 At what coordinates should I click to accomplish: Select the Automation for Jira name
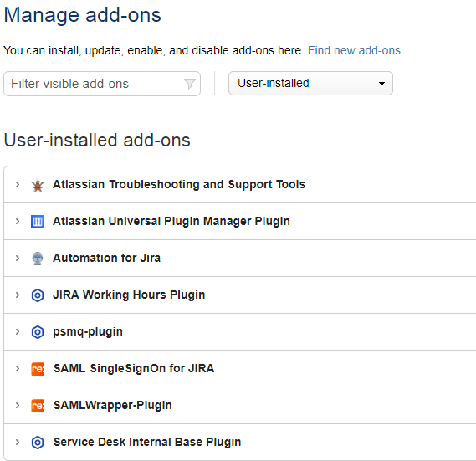click(106, 258)
